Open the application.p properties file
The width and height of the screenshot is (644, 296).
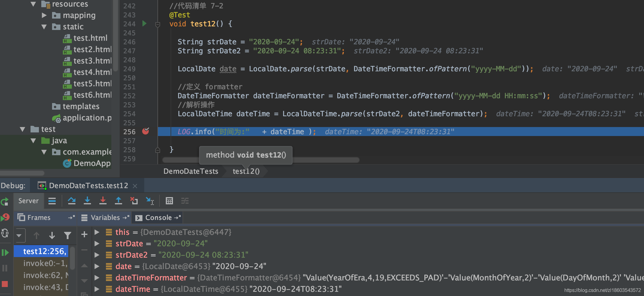coord(87,118)
